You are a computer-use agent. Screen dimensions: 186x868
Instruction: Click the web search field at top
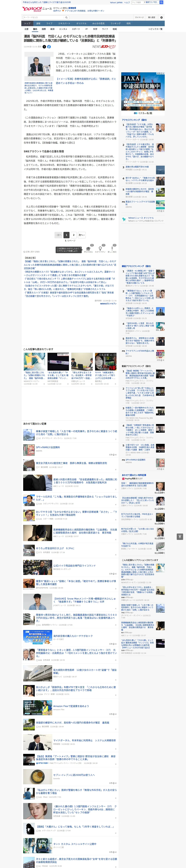[x=137, y=2]
